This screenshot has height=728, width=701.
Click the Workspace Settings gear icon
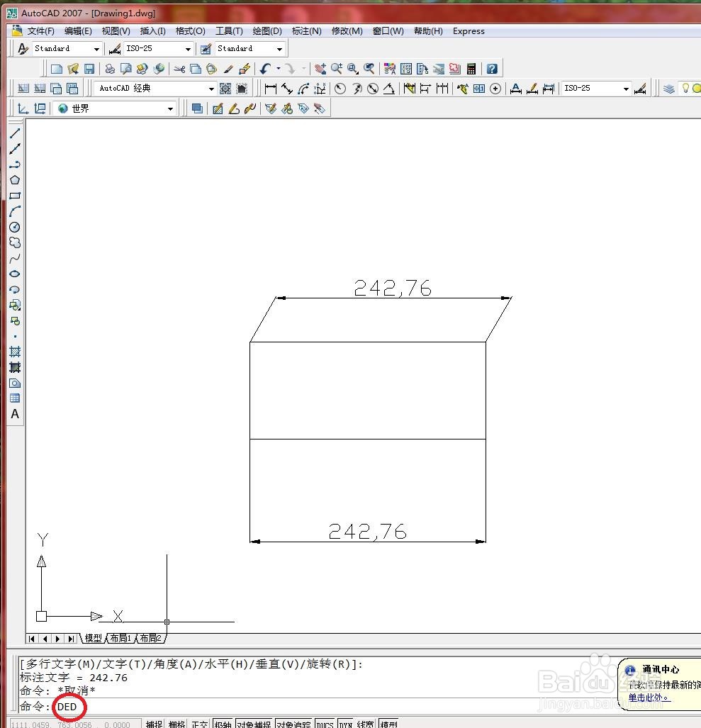pyautogui.click(x=225, y=88)
